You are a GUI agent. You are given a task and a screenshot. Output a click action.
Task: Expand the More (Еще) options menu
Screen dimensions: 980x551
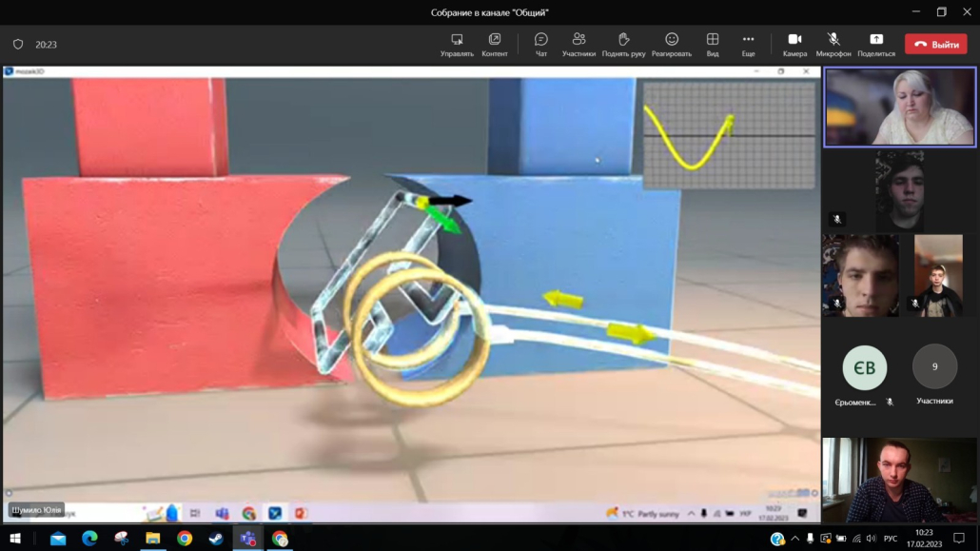tap(748, 44)
